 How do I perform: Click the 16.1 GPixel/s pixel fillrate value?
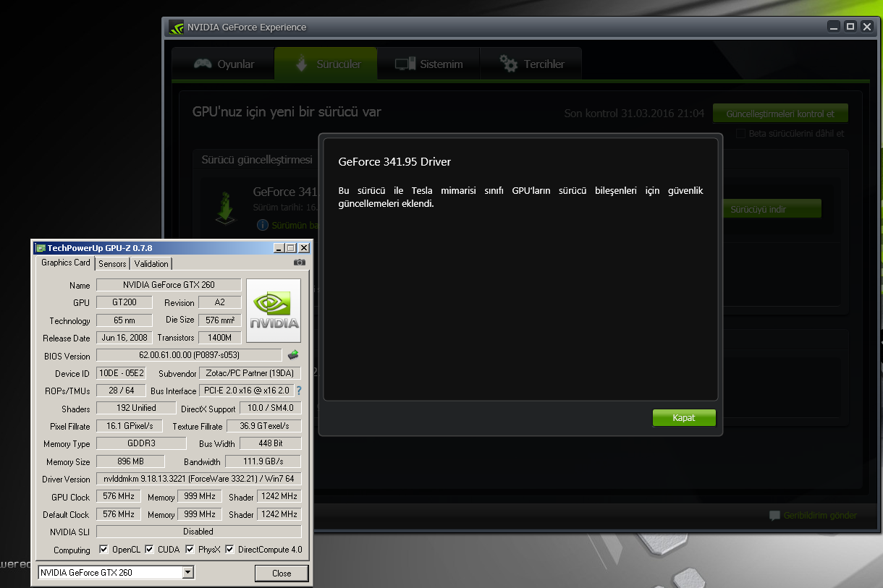(x=130, y=426)
